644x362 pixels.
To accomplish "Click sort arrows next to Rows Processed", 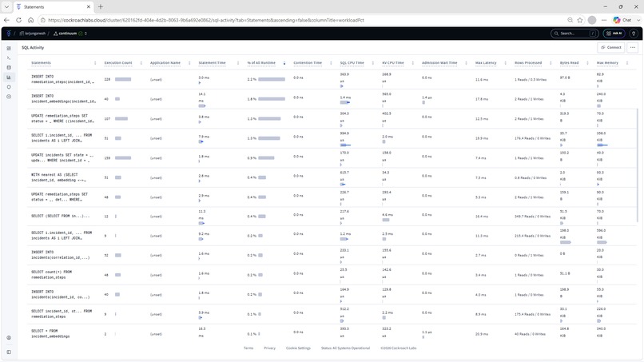I will click(x=551, y=63).
